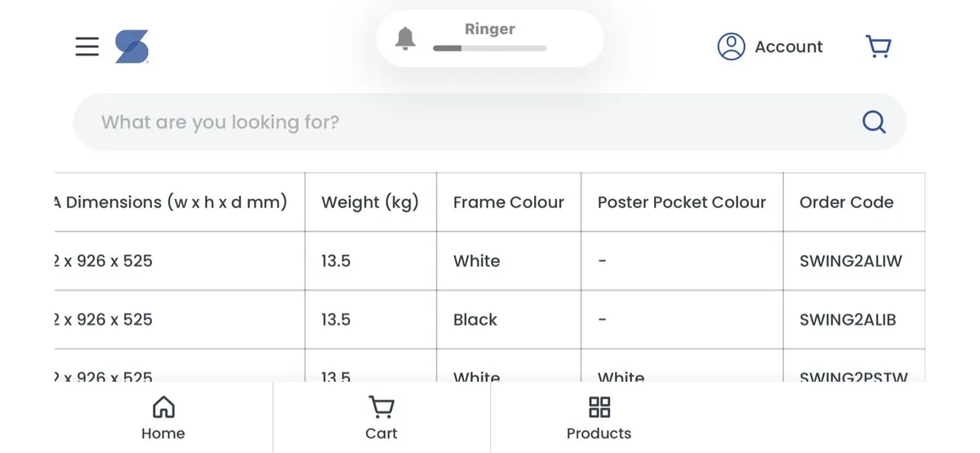Click the Products grid icon
This screenshot has width=980, height=453.
pos(599,406)
